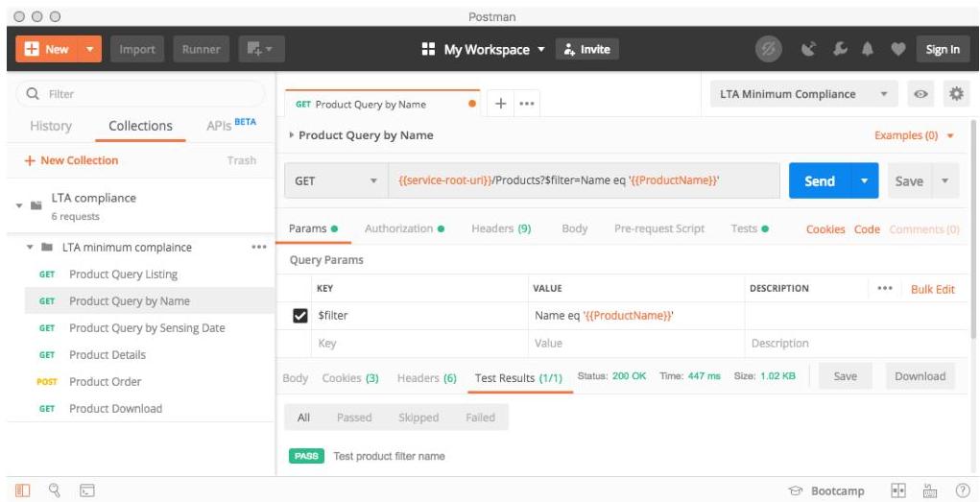Open the Examples (0) dropdown
980x502 pixels.
(x=915, y=135)
